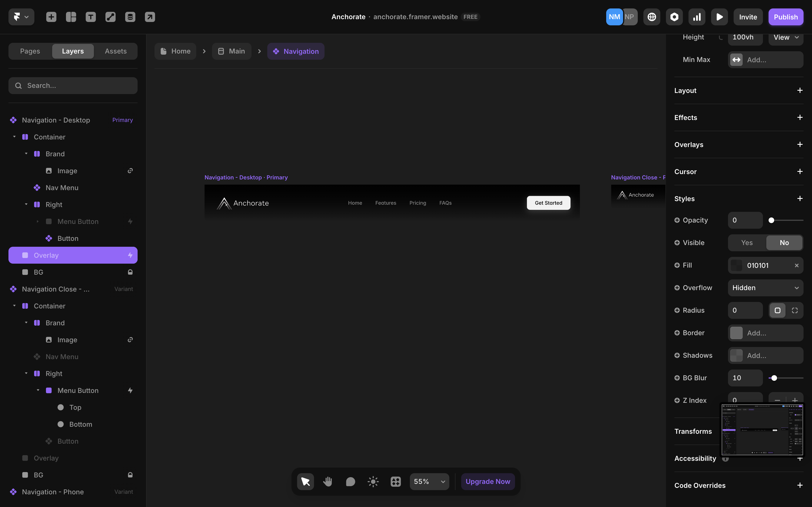Open the 55% zoom level dropdown
Image resolution: width=812 pixels, height=507 pixels.
click(429, 482)
